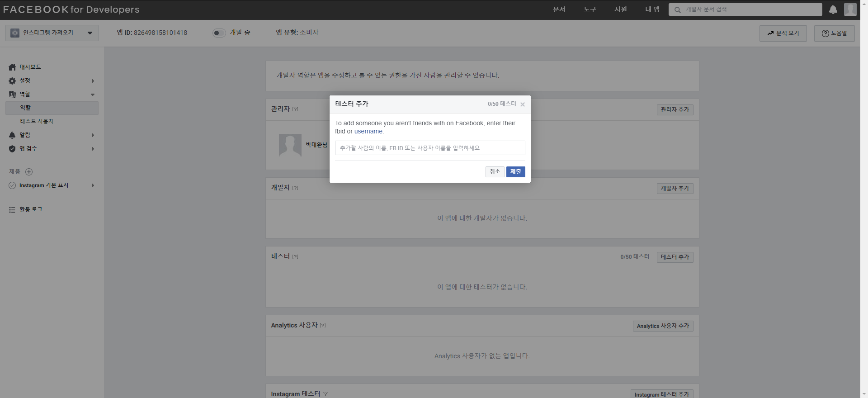Select 대시보드 in the sidebar
Image resolution: width=868 pixels, height=398 pixels.
click(x=30, y=67)
